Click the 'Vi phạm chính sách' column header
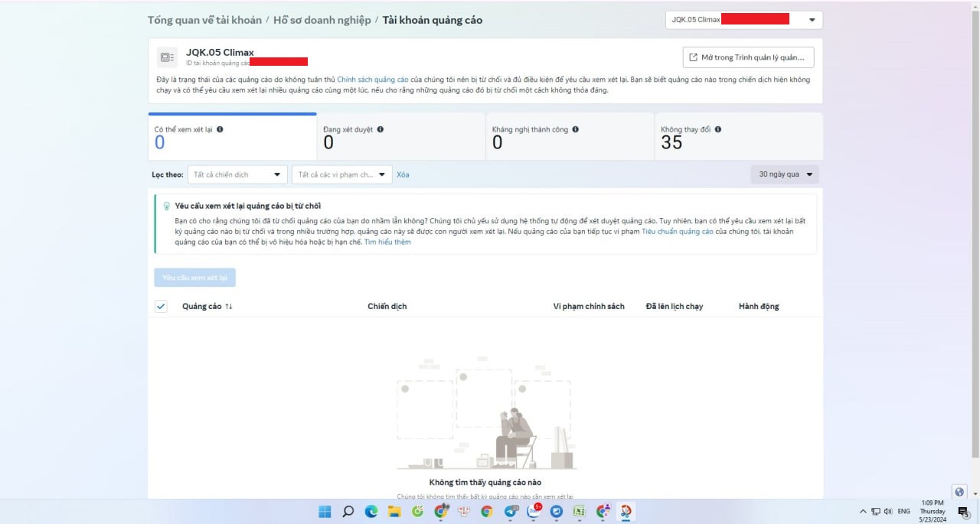Viewport: 980px width, 524px height. point(589,307)
